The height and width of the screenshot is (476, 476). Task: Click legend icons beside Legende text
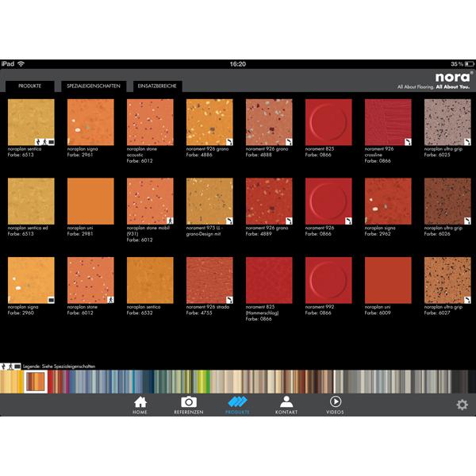[x=10, y=367]
